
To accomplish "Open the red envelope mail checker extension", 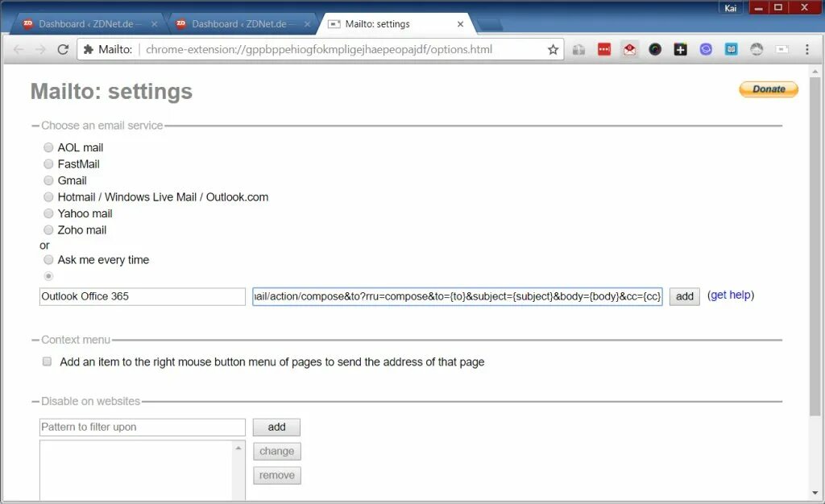I will tap(629, 49).
